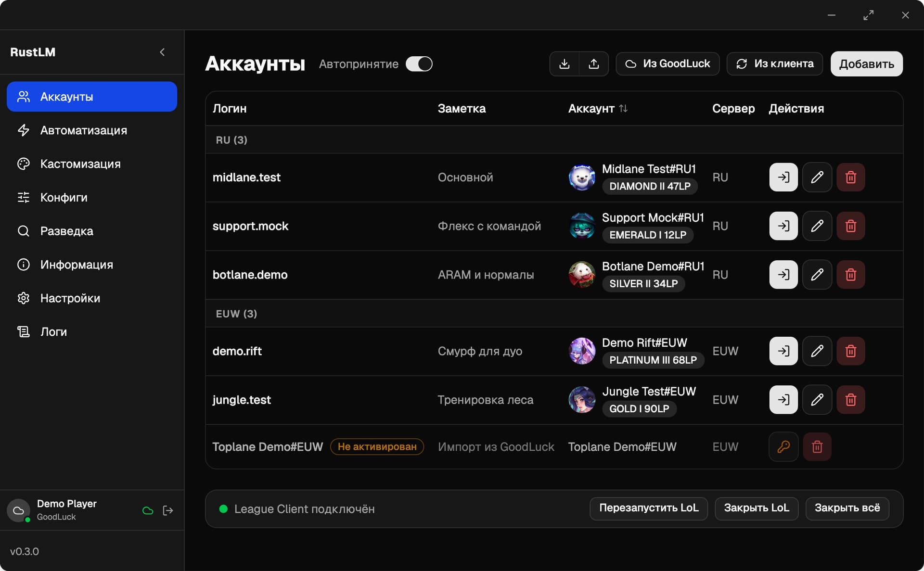The height and width of the screenshot is (571, 924).
Task: Activate Toplane Demo#EUW with the key icon
Action: [783, 447]
